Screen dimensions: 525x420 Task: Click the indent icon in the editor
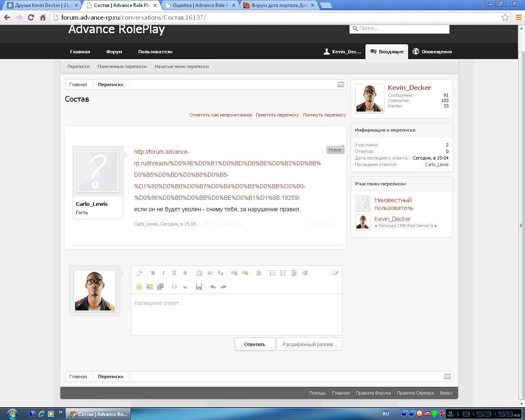coord(305,273)
